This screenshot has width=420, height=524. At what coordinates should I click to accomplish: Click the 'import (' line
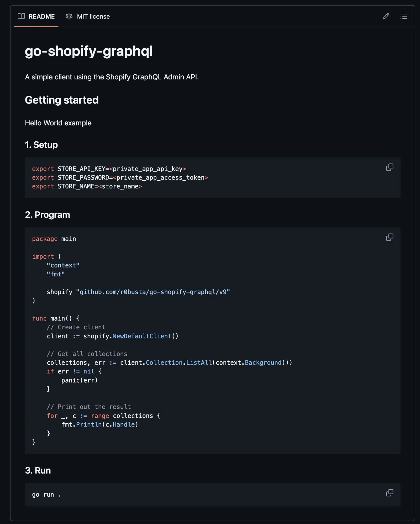pos(46,256)
